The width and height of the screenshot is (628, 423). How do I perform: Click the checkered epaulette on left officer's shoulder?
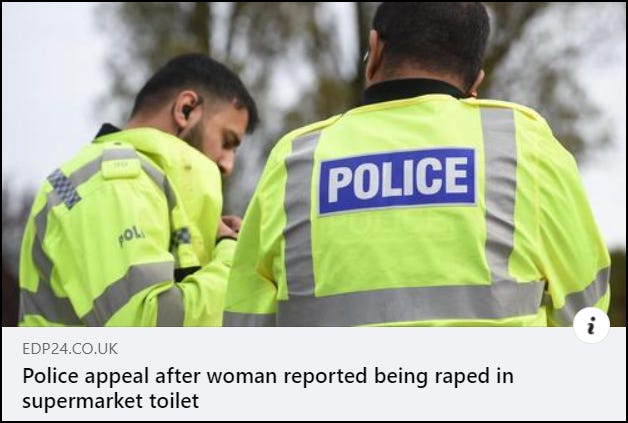64,188
